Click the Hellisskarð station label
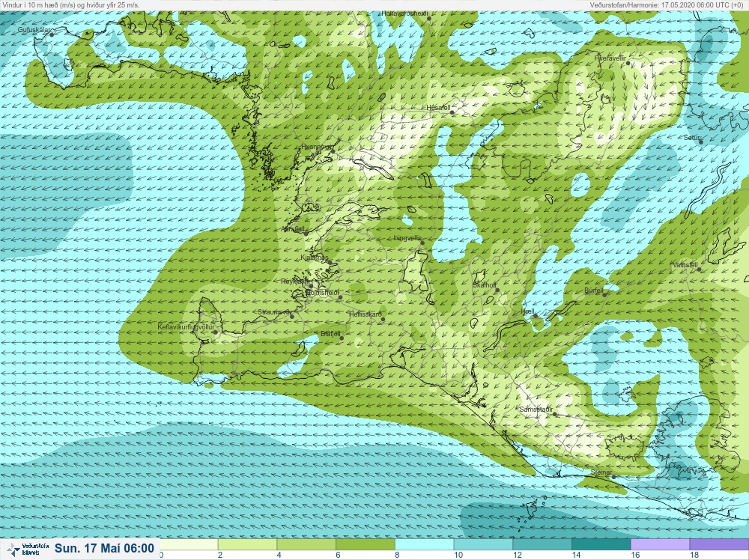The width and height of the screenshot is (749, 560). [x=366, y=314]
